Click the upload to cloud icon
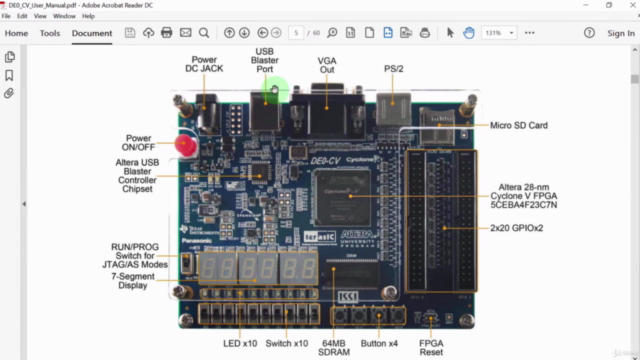The height and width of the screenshot is (360, 640). point(149,33)
